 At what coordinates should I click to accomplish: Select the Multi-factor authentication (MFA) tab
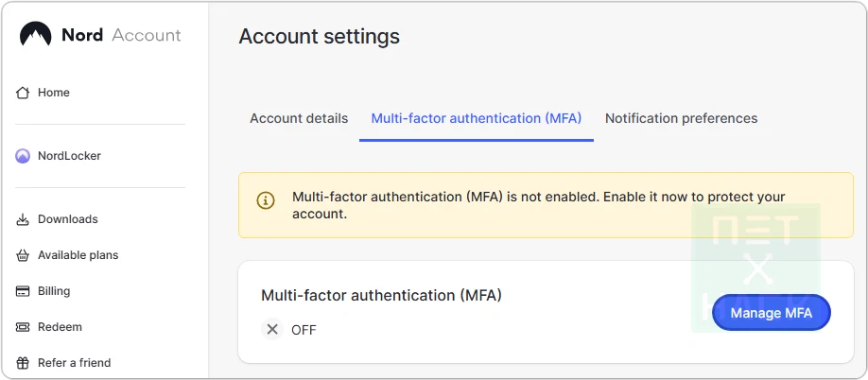point(477,118)
